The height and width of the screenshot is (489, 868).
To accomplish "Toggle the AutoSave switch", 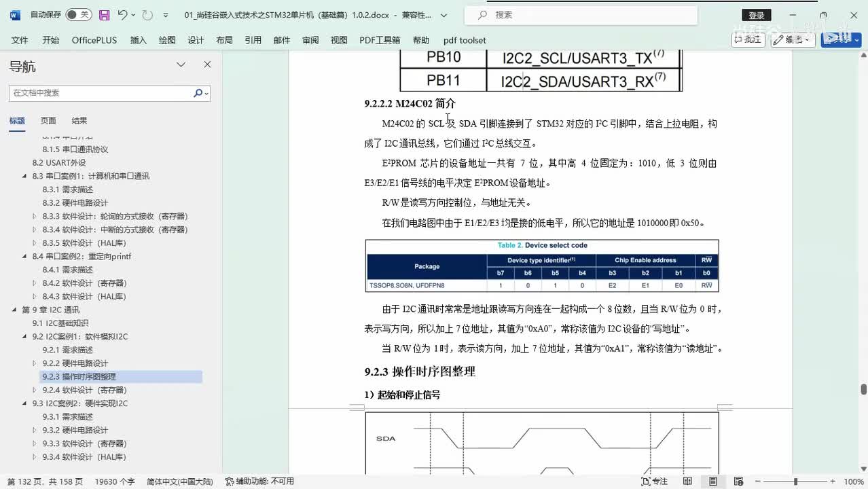I will click(79, 14).
